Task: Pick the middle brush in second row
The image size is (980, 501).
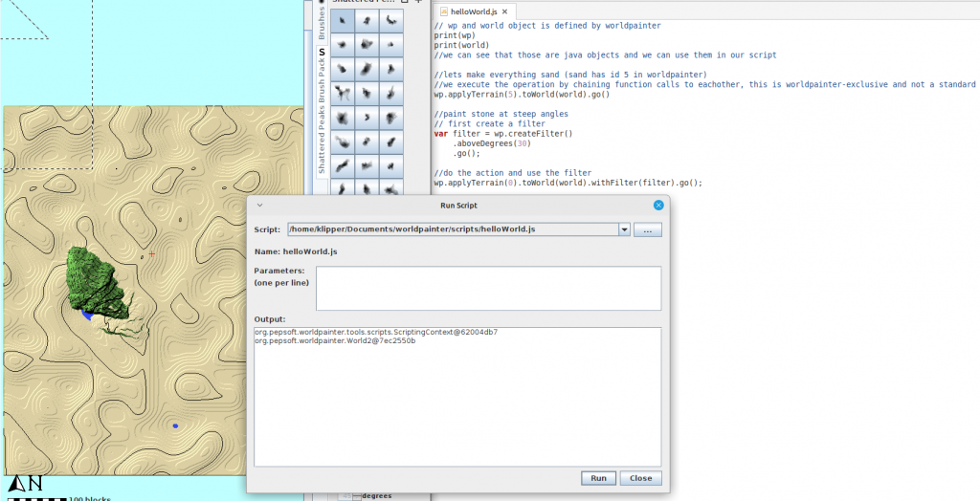Action: pyautogui.click(x=367, y=44)
